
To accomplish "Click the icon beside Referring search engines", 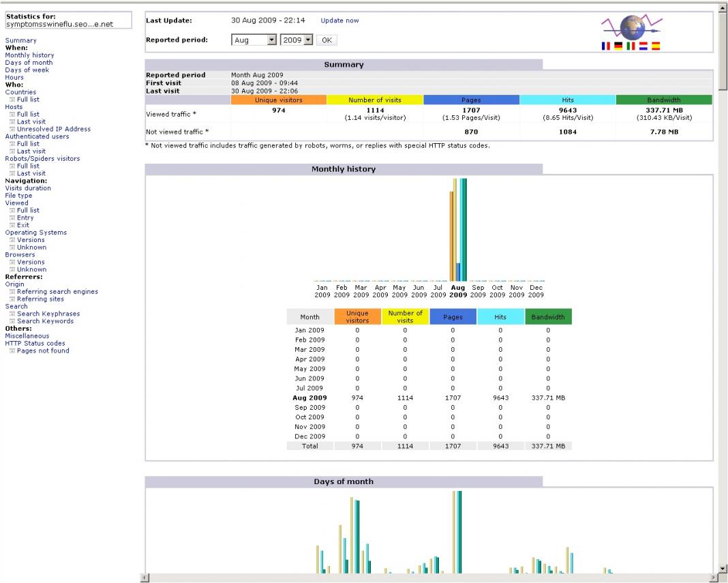I will [x=12, y=292].
